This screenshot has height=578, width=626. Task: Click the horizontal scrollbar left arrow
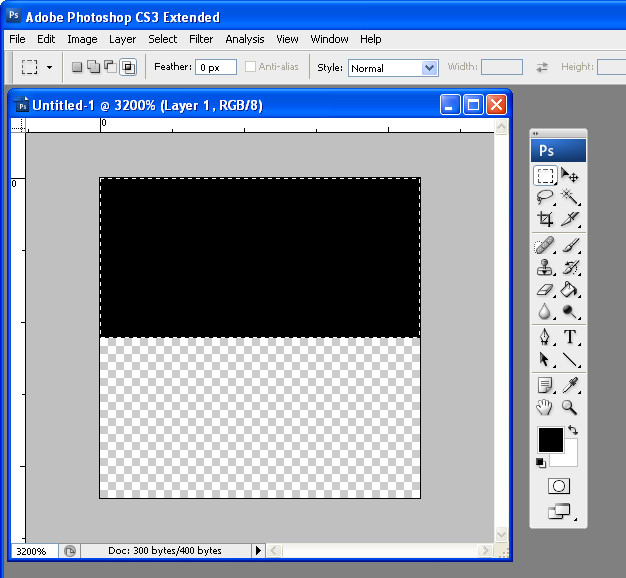coord(273,551)
